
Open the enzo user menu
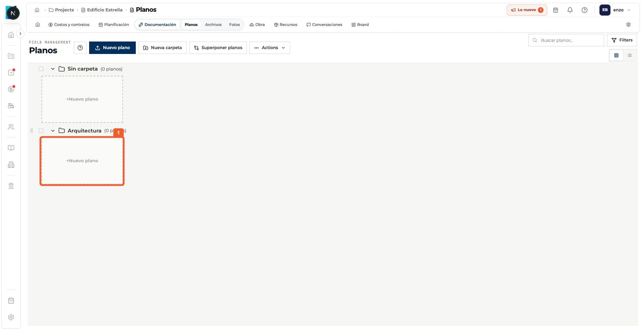pos(615,10)
